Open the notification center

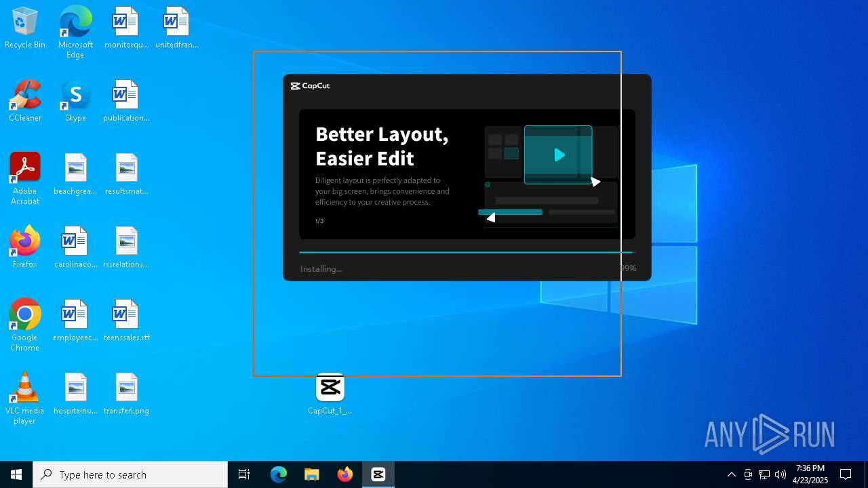pos(846,474)
